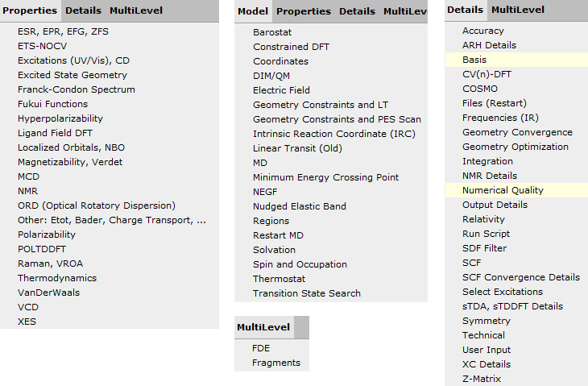Click the FDE item under MultiLevel

[261, 348]
